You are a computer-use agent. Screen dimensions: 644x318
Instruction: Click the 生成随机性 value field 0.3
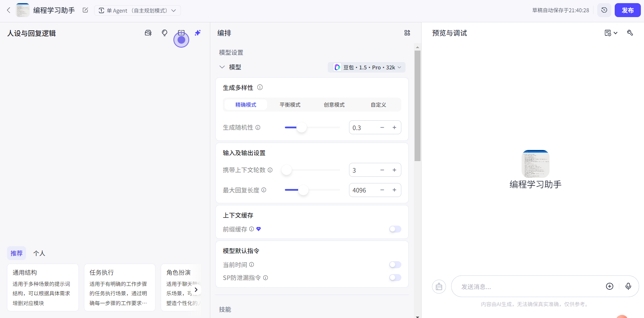tap(363, 128)
